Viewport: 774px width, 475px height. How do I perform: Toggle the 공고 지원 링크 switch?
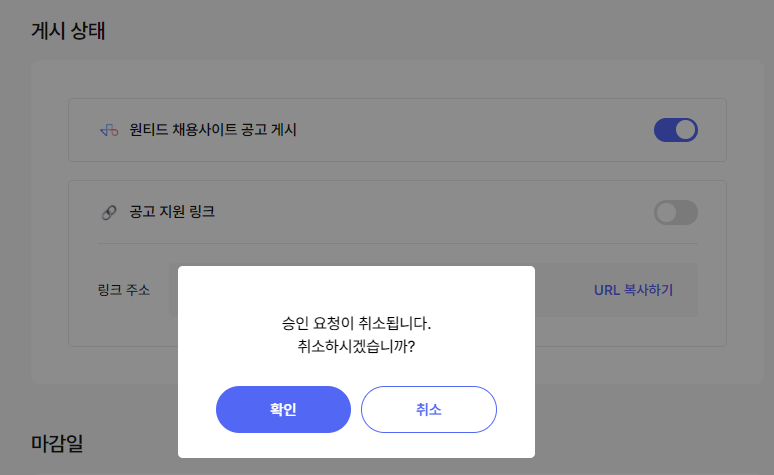pos(676,212)
